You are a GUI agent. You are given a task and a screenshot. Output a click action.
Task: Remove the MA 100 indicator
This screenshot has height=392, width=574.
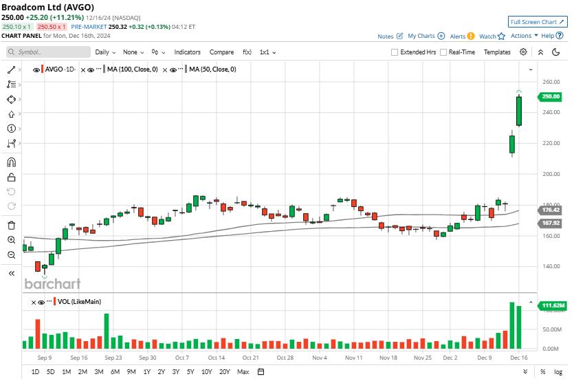pos(83,70)
